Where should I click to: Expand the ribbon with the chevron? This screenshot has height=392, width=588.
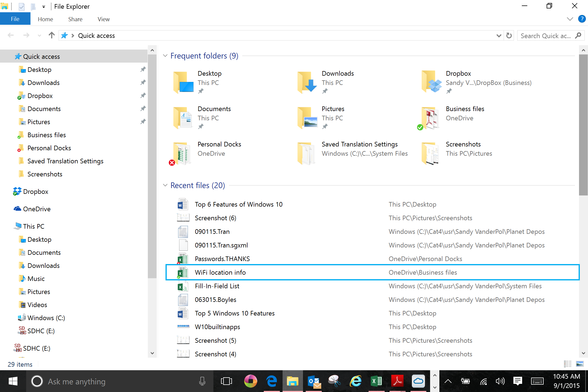tap(570, 19)
